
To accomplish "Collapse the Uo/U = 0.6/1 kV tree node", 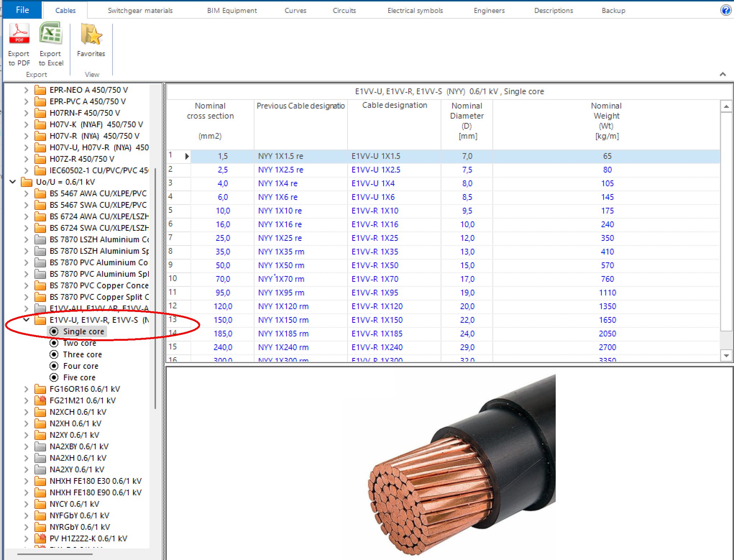I will [13, 182].
